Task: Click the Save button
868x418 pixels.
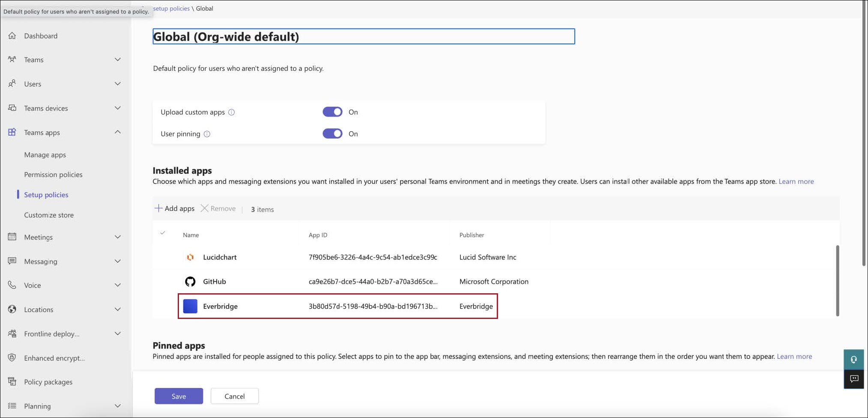Action: tap(179, 396)
